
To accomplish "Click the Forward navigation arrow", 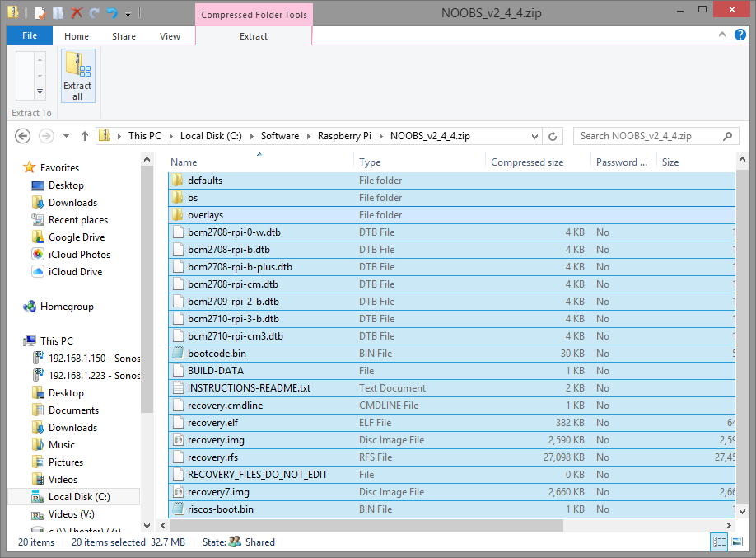I will coord(46,136).
